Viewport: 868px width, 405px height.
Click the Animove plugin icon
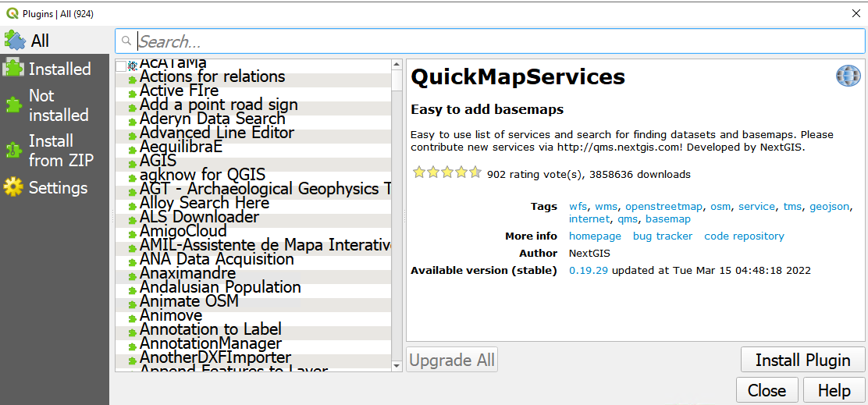tap(132, 318)
